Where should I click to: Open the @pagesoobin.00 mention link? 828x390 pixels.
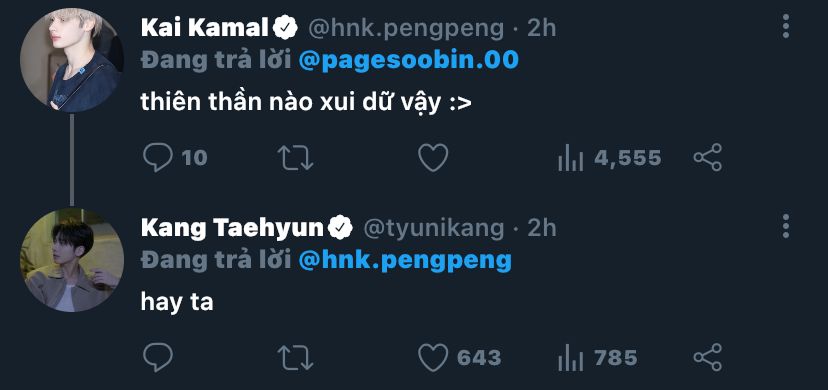click(x=409, y=61)
